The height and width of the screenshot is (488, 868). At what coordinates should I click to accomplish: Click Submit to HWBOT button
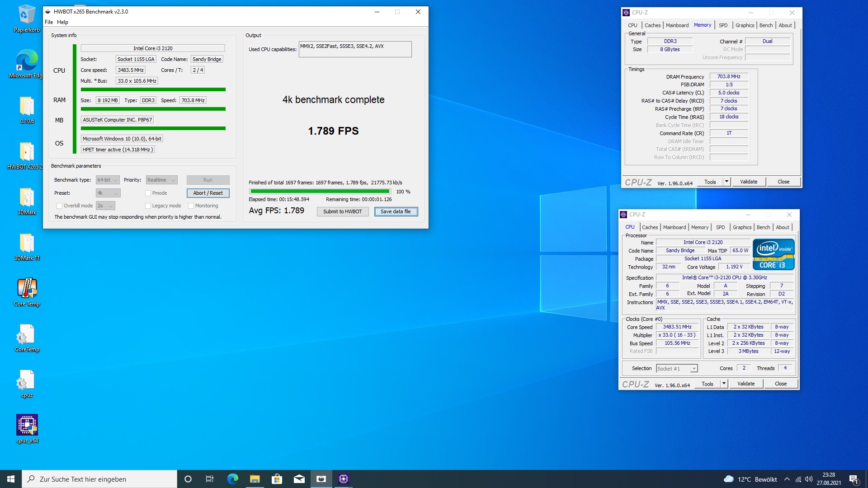point(343,211)
